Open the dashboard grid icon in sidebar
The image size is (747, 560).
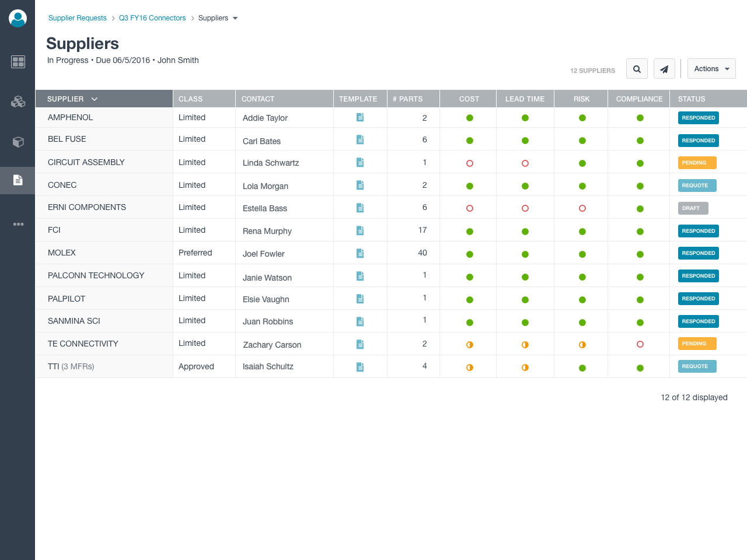click(18, 62)
